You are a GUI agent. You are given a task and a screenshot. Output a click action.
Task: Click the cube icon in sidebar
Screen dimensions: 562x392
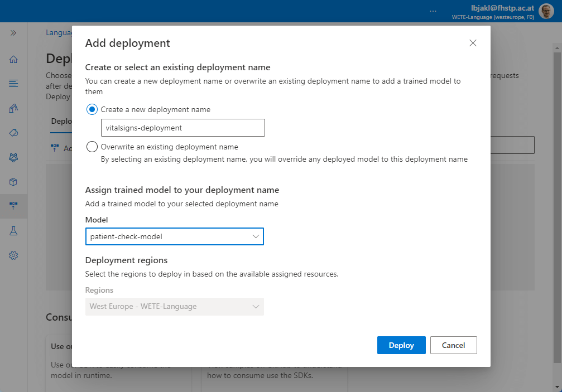click(x=13, y=182)
